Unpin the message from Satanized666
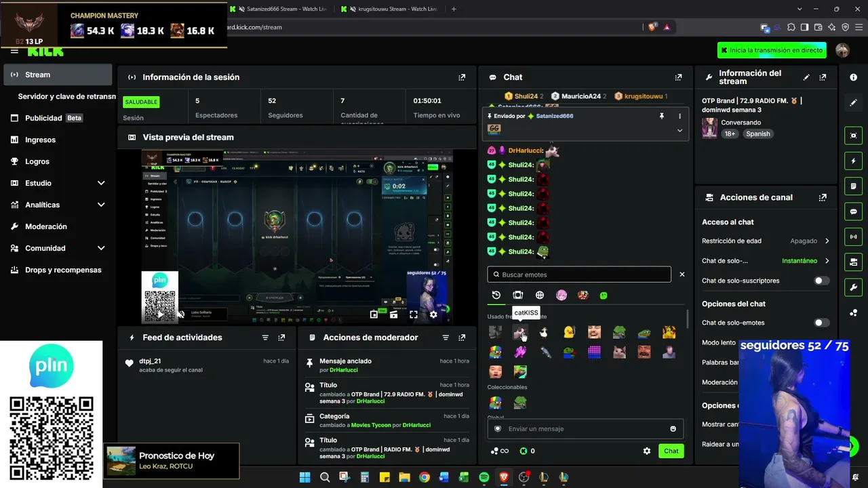Viewport: 868px width, 488px height. click(x=662, y=116)
